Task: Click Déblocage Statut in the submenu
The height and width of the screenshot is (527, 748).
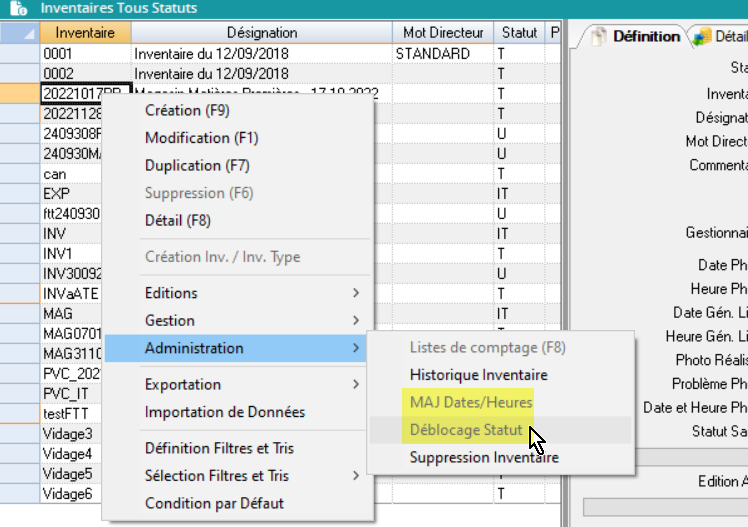Action: (466, 430)
